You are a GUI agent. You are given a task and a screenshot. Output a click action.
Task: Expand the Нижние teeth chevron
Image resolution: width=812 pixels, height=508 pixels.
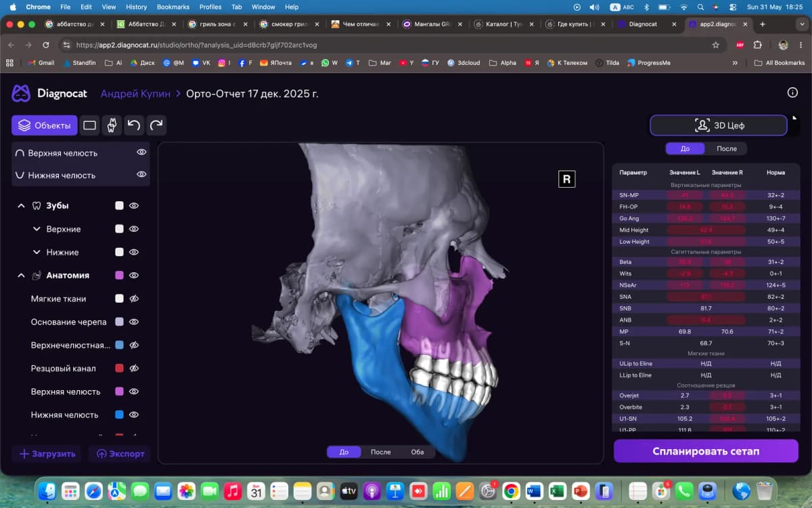pyautogui.click(x=37, y=252)
